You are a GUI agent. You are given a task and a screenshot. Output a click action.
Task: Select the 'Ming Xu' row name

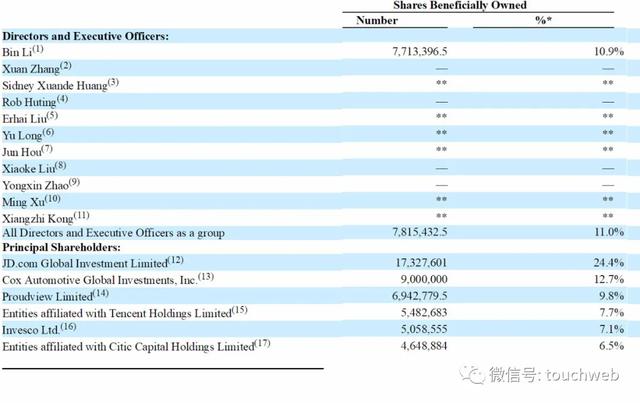(x=23, y=202)
